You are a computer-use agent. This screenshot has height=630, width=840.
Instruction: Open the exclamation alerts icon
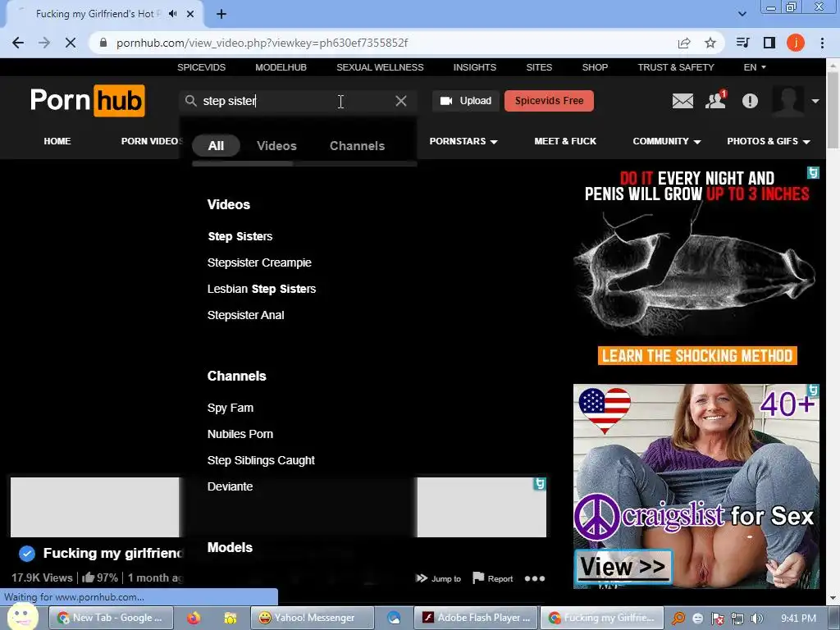click(750, 101)
